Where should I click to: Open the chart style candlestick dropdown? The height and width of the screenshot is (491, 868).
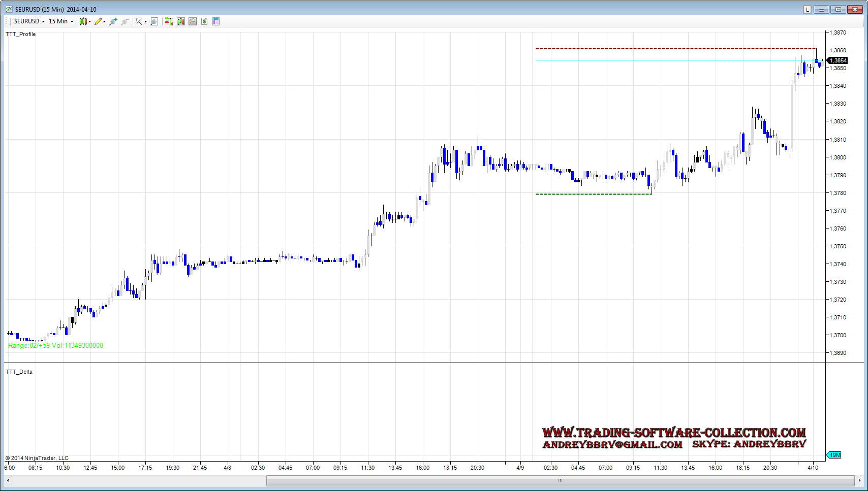click(x=85, y=21)
